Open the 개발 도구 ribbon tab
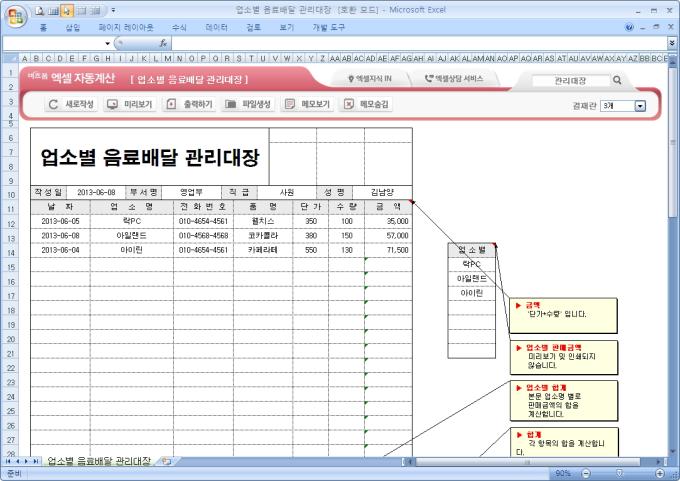The width and height of the screenshot is (680, 481). click(x=328, y=27)
